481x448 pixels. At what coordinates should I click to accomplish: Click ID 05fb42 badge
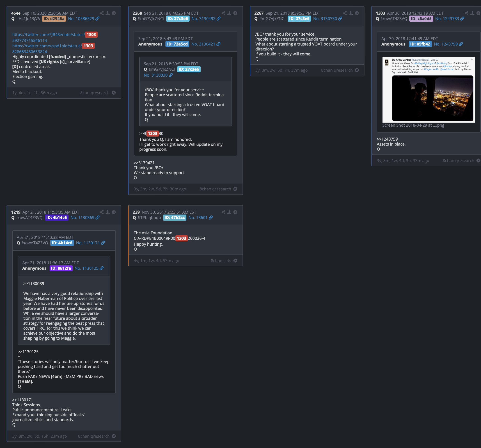tap(420, 44)
